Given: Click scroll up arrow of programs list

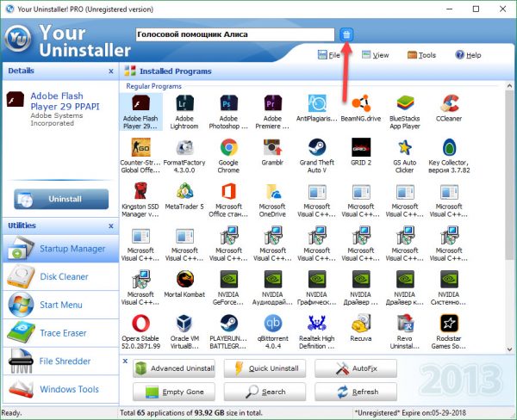Looking at the screenshot, I should coord(510,86).
